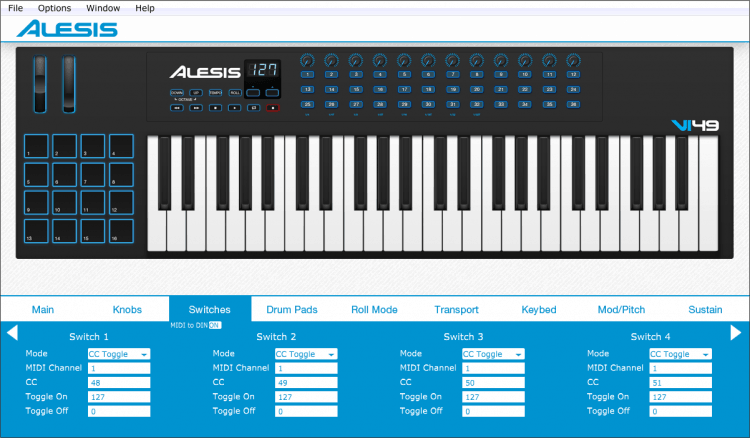Toggle keyboard switch button 5
The image size is (750, 438).
pos(404,75)
